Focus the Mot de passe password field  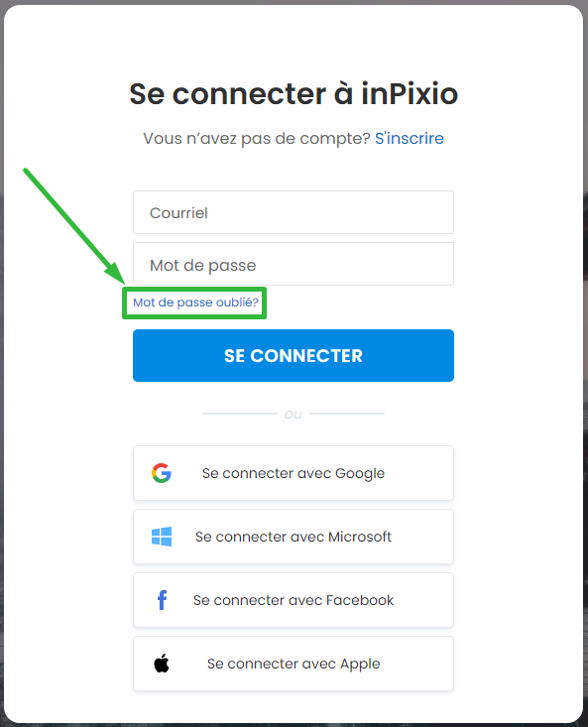coord(294,264)
